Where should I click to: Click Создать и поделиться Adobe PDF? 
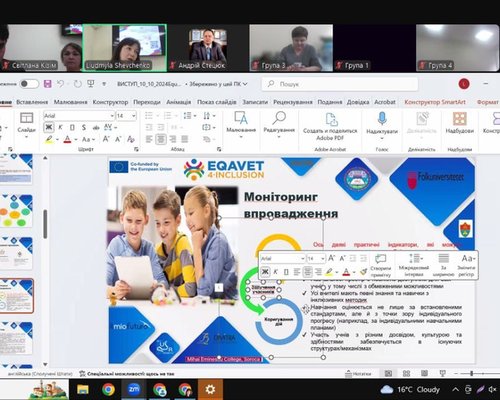330,127
